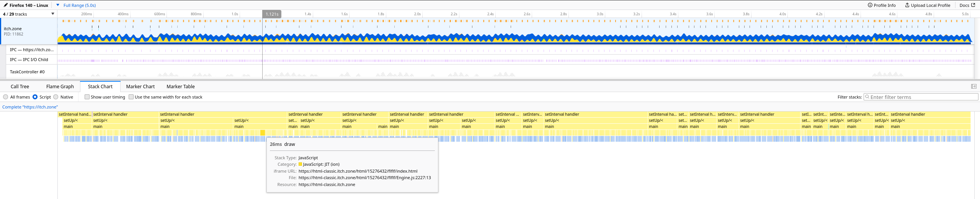The height and width of the screenshot is (199, 980).
Task: Click the upload arrow icon
Action: click(x=907, y=5)
